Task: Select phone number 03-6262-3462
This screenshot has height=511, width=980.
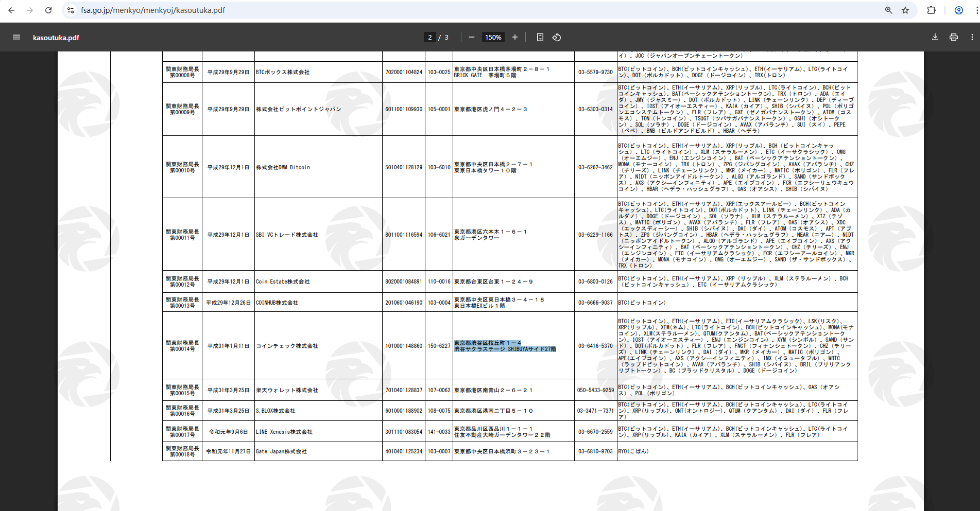Action: (x=595, y=167)
